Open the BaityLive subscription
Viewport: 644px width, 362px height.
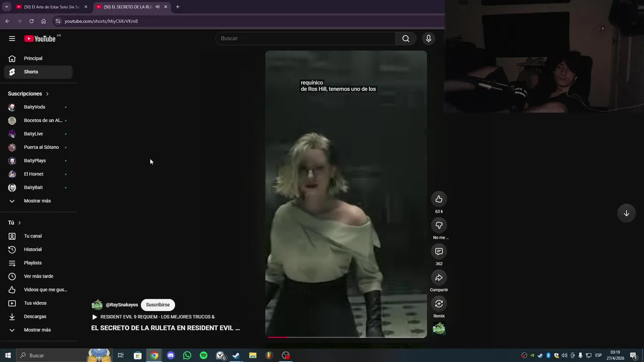[38, 134]
